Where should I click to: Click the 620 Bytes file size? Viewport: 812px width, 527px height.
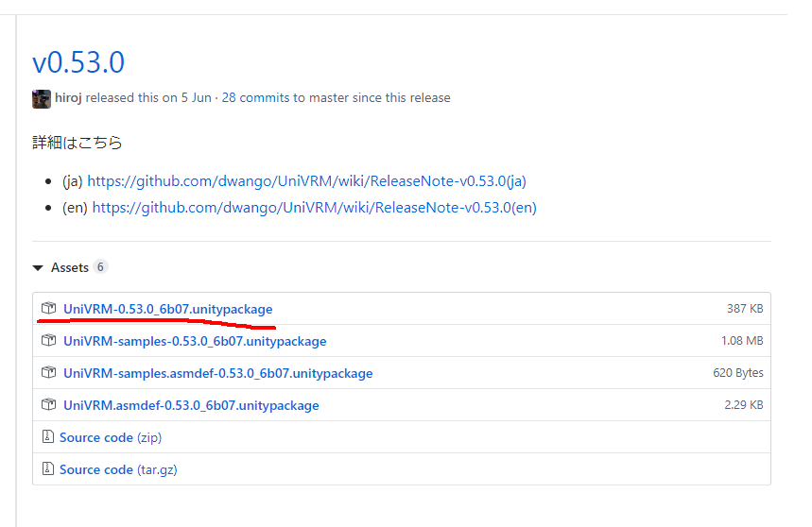[x=738, y=373]
